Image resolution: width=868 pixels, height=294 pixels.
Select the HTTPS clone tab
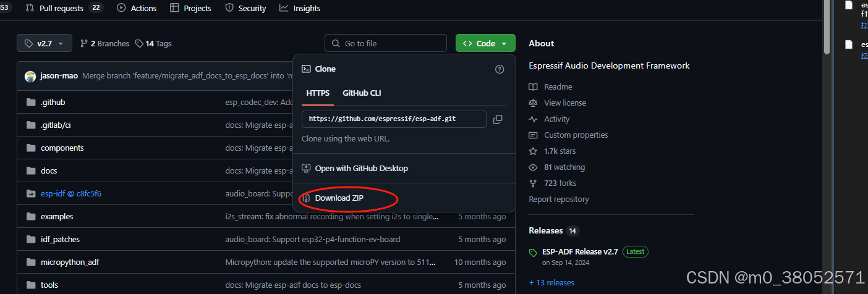tap(318, 93)
